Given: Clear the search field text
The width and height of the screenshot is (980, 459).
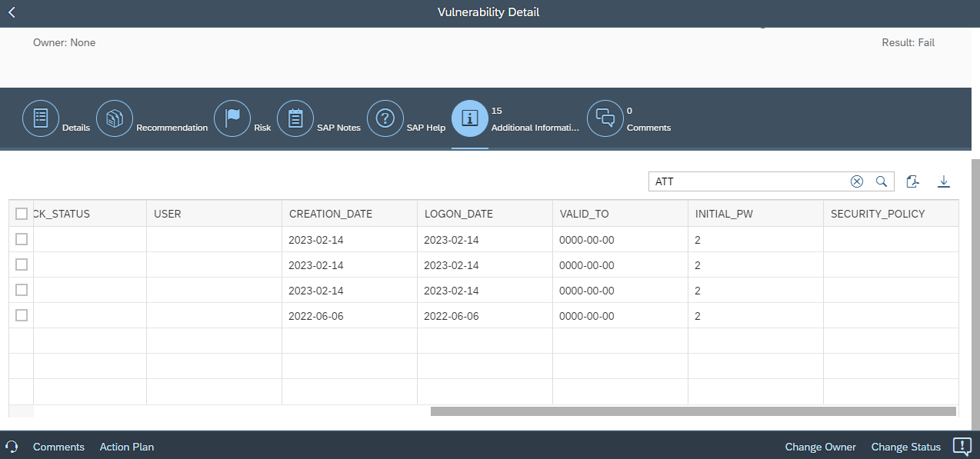Looking at the screenshot, I should click(856, 181).
